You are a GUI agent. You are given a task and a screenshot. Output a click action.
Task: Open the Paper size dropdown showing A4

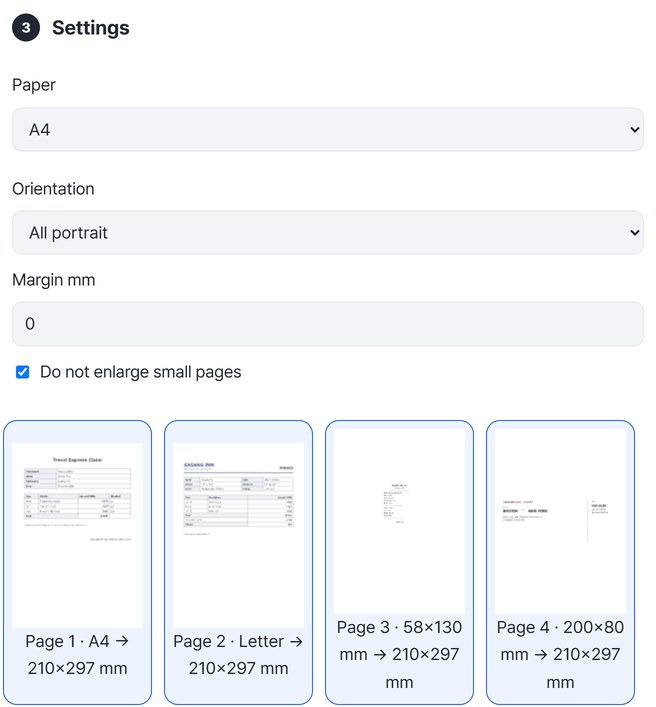click(328, 129)
